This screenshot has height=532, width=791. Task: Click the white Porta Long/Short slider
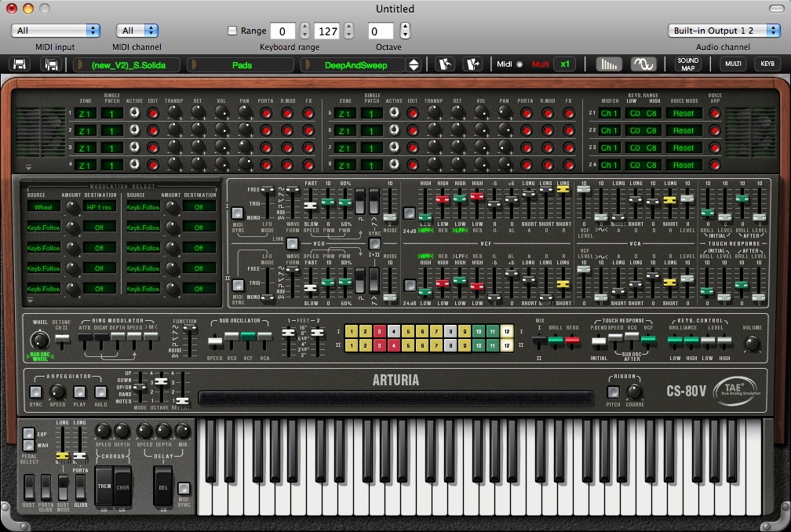click(x=80, y=456)
